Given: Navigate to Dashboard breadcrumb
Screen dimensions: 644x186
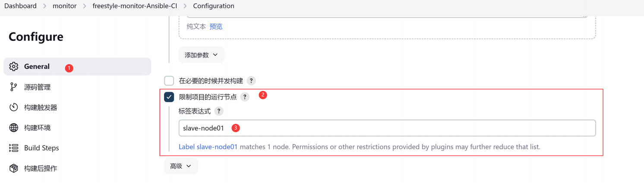Looking at the screenshot, I should pyautogui.click(x=20, y=6).
